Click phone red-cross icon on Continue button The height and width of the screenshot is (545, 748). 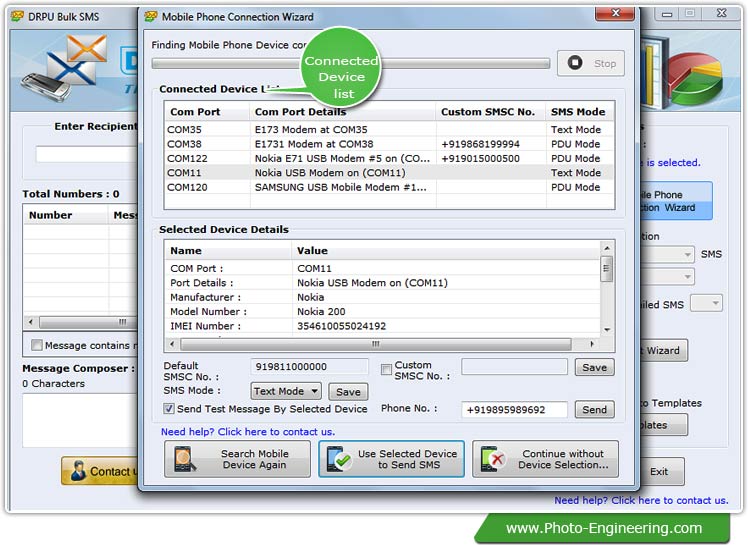(492, 459)
